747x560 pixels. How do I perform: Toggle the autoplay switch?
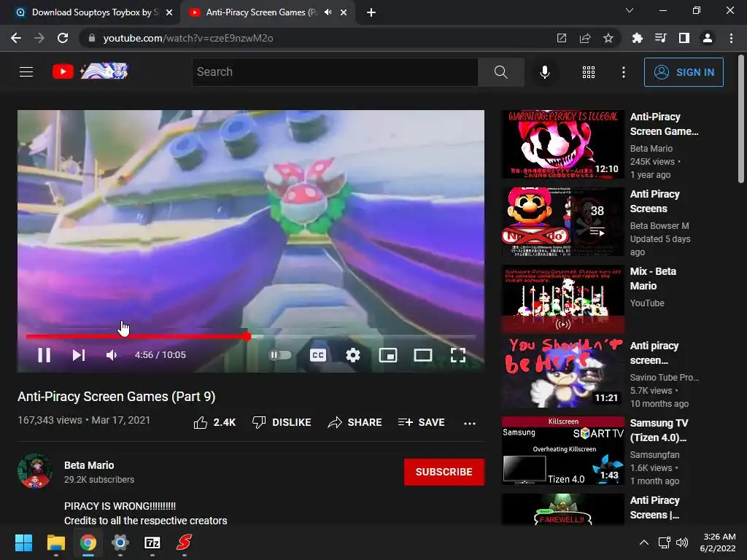point(280,355)
